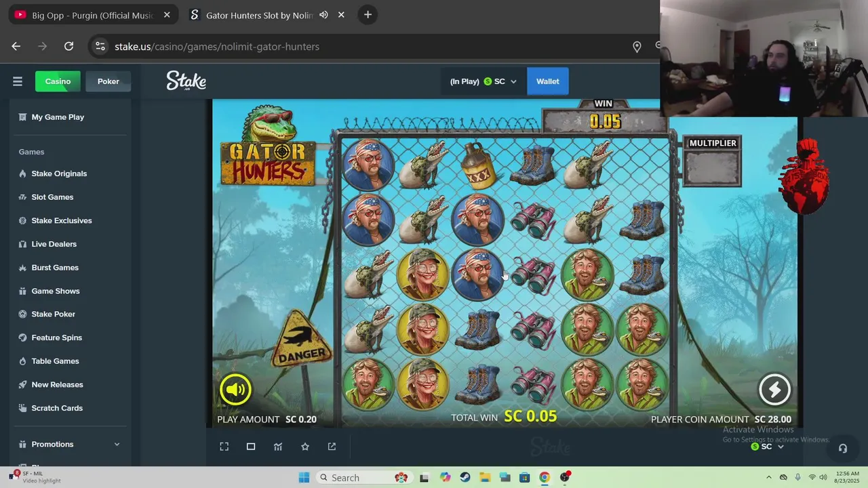Open the Wallet
The height and width of the screenshot is (488, 868).
click(548, 81)
